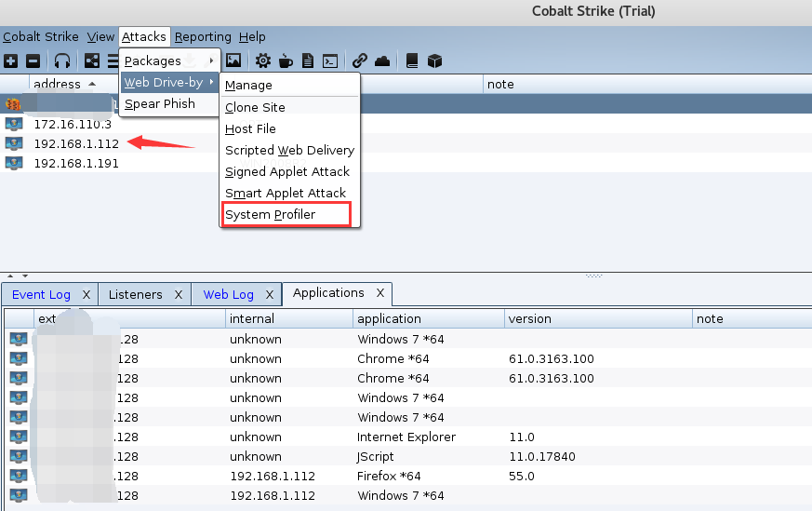Click the Disconnect minus toolbar icon

click(x=33, y=61)
